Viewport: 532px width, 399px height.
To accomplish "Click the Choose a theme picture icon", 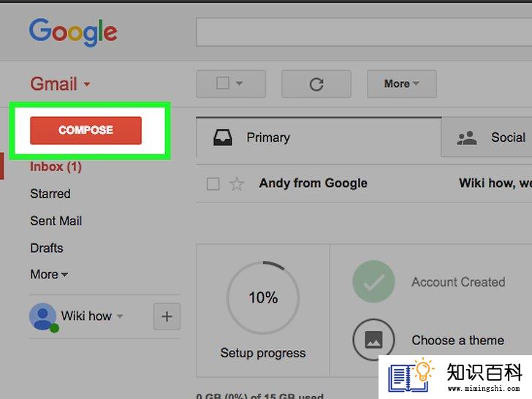I will coord(373,340).
